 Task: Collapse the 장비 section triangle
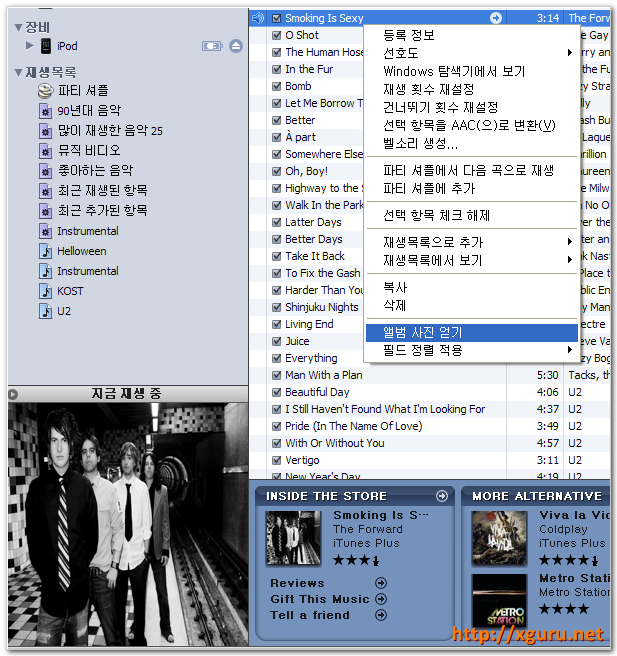tap(18, 28)
